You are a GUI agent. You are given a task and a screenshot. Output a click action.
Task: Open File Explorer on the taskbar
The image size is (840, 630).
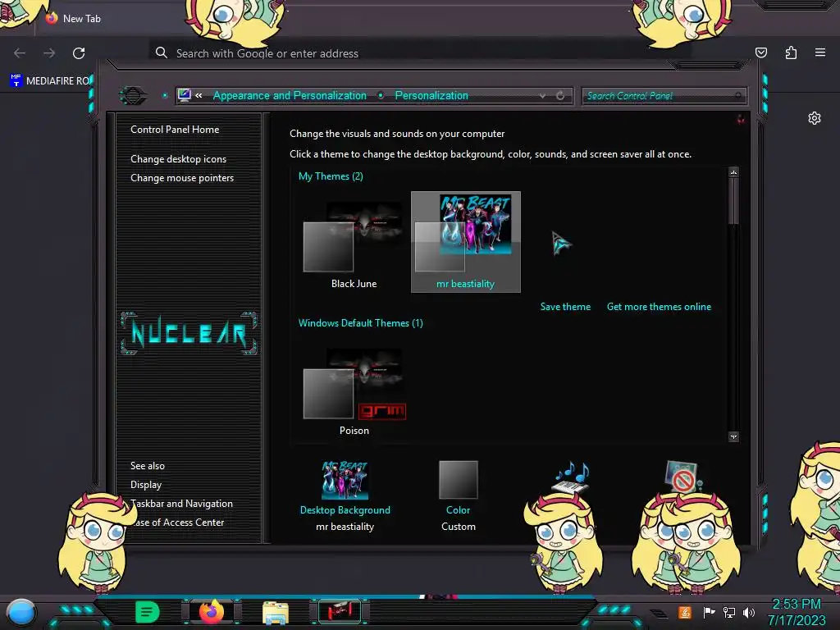click(x=276, y=613)
